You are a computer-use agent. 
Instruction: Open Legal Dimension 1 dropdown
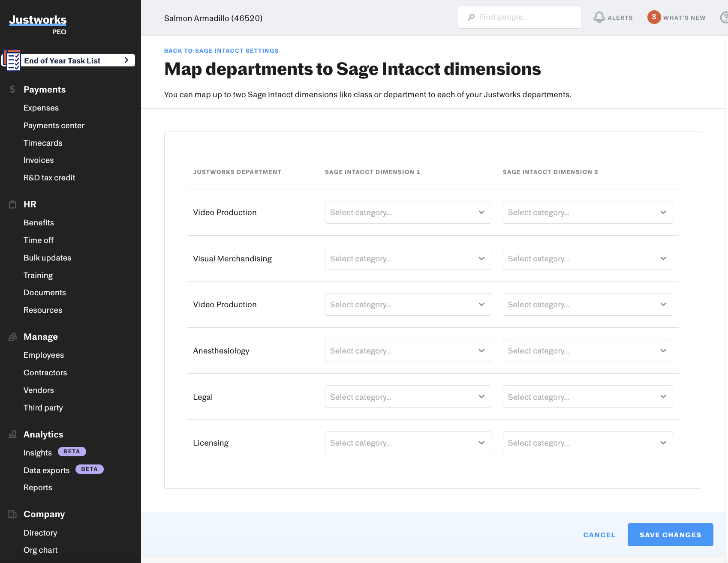click(408, 397)
